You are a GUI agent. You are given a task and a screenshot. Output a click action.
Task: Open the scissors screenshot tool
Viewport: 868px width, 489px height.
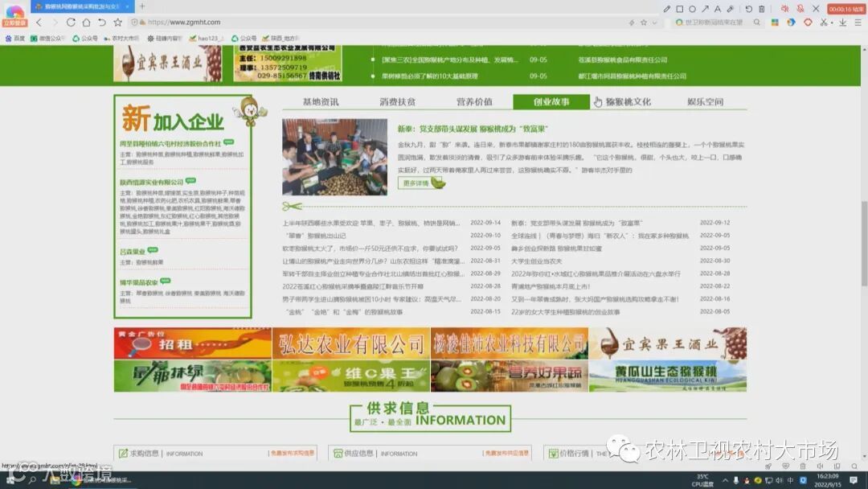(824, 23)
